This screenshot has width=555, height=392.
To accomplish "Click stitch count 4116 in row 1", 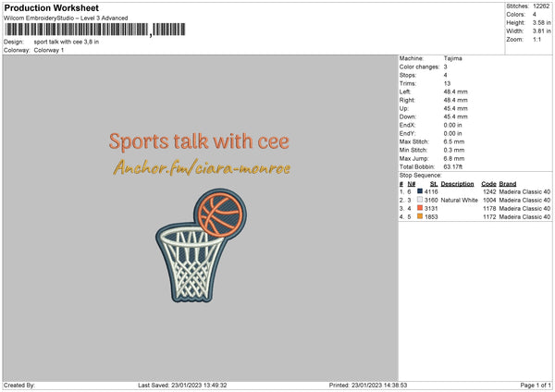I will pyautogui.click(x=431, y=191).
